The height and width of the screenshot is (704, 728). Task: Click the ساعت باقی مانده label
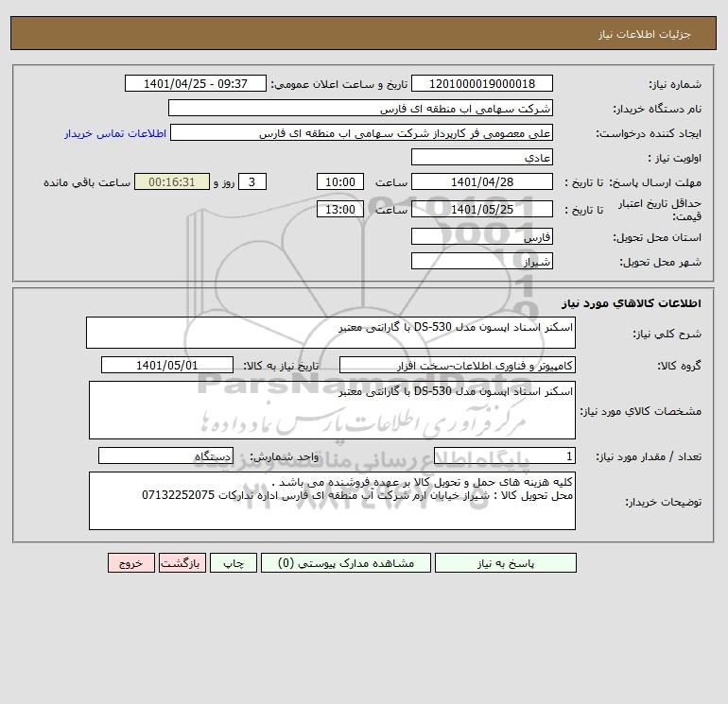[87, 182]
